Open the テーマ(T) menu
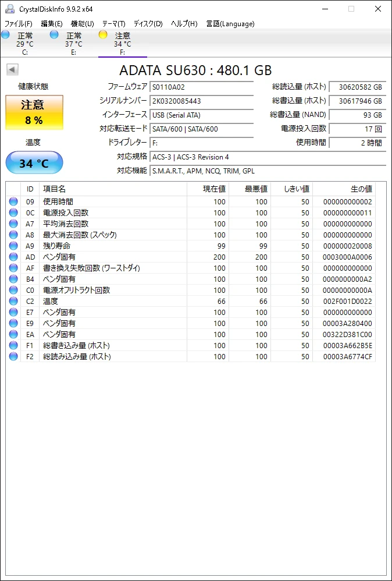This screenshot has height=581, width=392. [113, 24]
